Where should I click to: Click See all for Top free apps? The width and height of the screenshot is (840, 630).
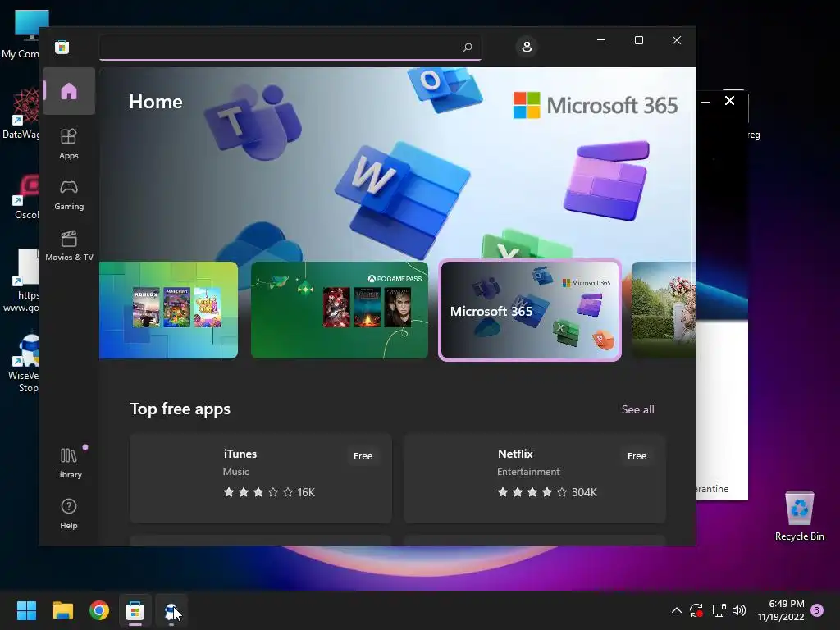click(637, 409)
